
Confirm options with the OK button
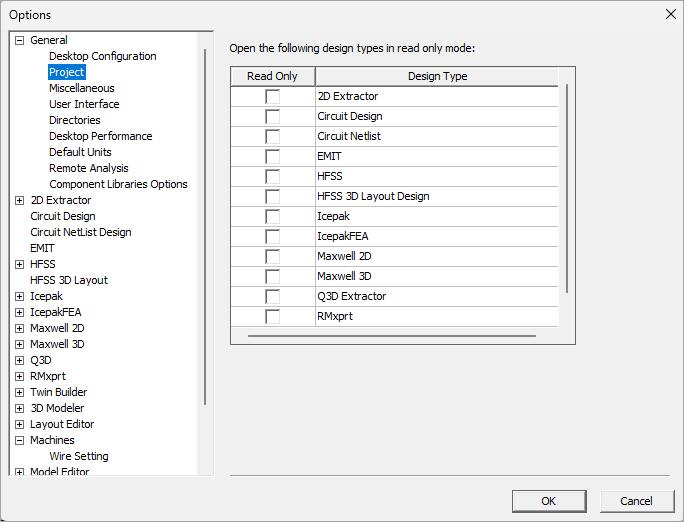549,501
